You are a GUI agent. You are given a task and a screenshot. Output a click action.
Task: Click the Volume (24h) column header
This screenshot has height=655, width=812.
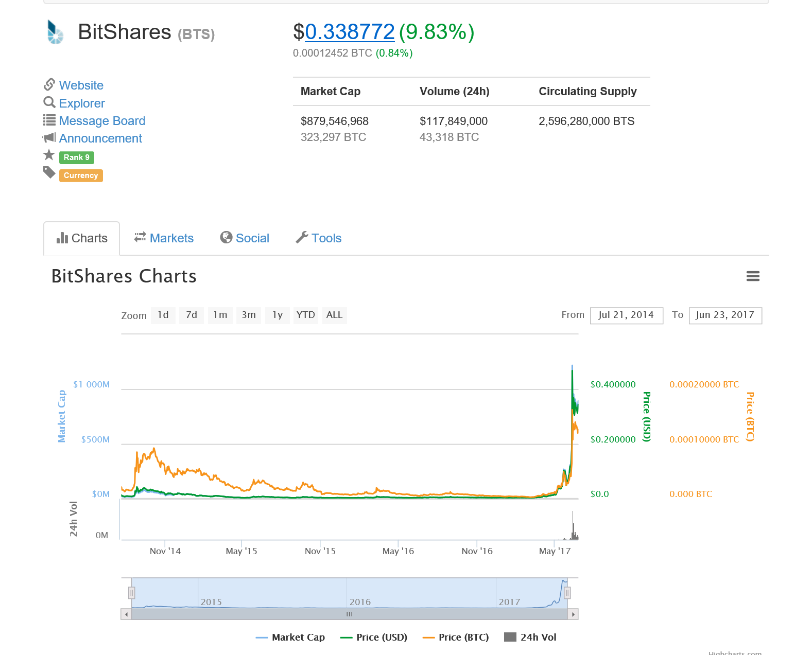455,92
